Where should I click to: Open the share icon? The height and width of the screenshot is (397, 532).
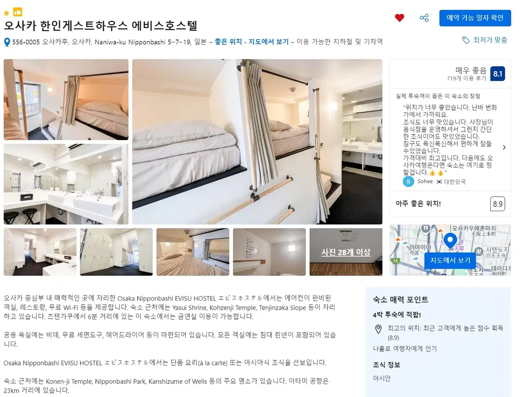pyautogui.click(x=424, y=18)
